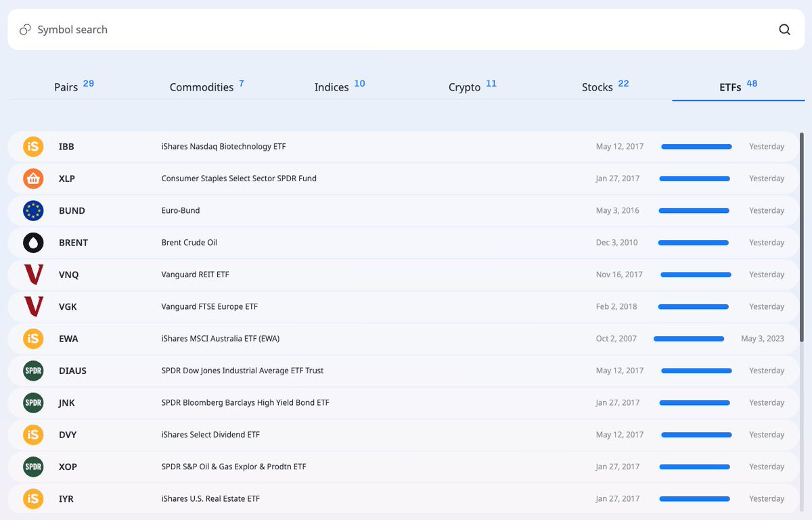Select the BUND symbol
812x520 pixels.
tap(72, 210)
